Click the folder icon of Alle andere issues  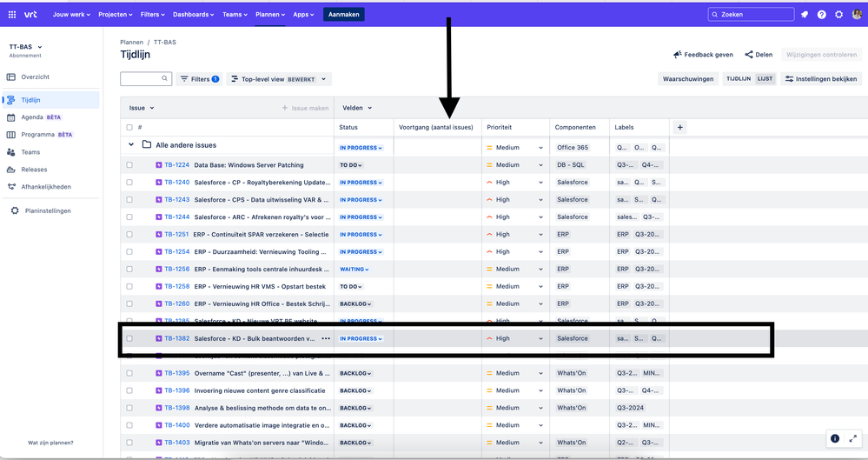coord(147,144)
